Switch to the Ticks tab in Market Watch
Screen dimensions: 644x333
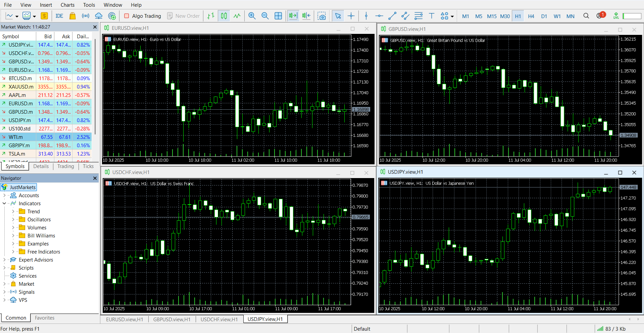click(x=88, y=166)
